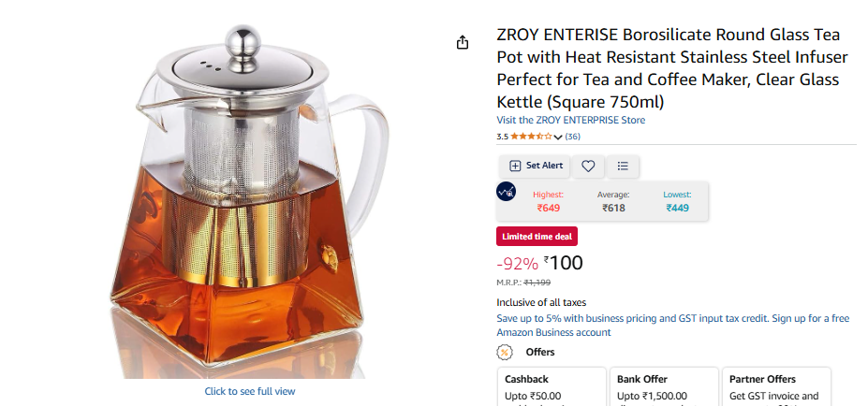Open Amazon Business pricing sign up link
The width and height of the screenshot is (868, 406).
pos(672,326)
